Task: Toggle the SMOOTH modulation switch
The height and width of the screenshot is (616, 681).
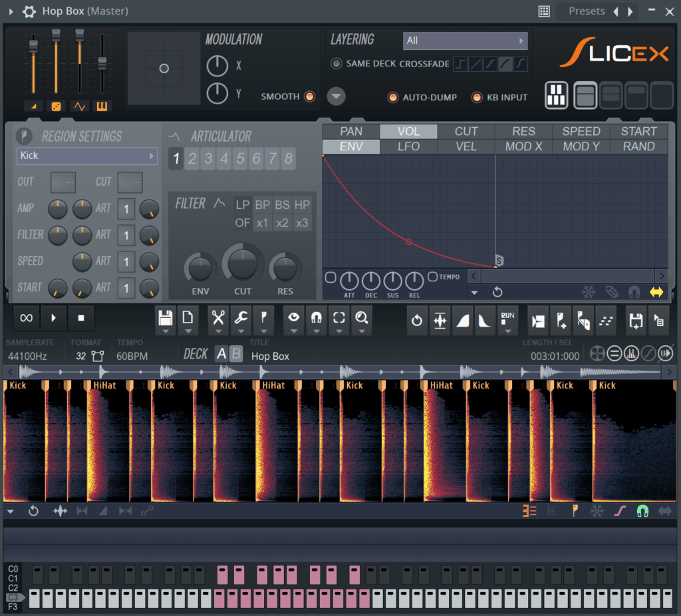Action: tap(309, 96)
